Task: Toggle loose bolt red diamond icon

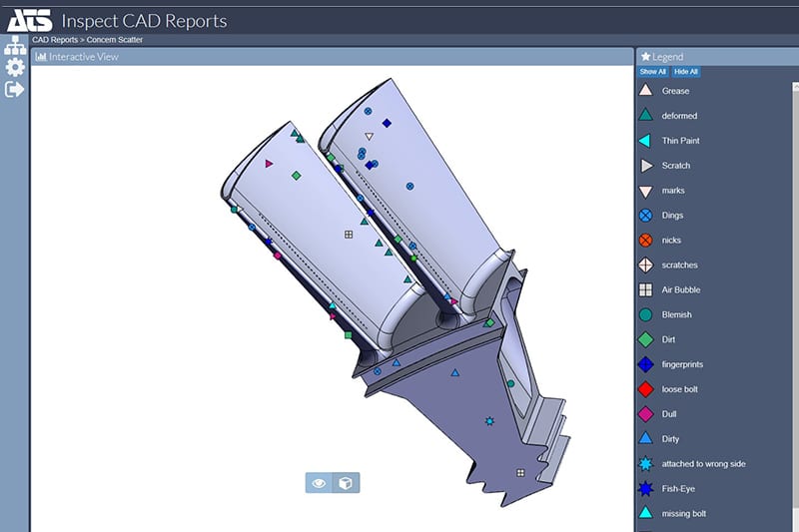Action: 645,389
